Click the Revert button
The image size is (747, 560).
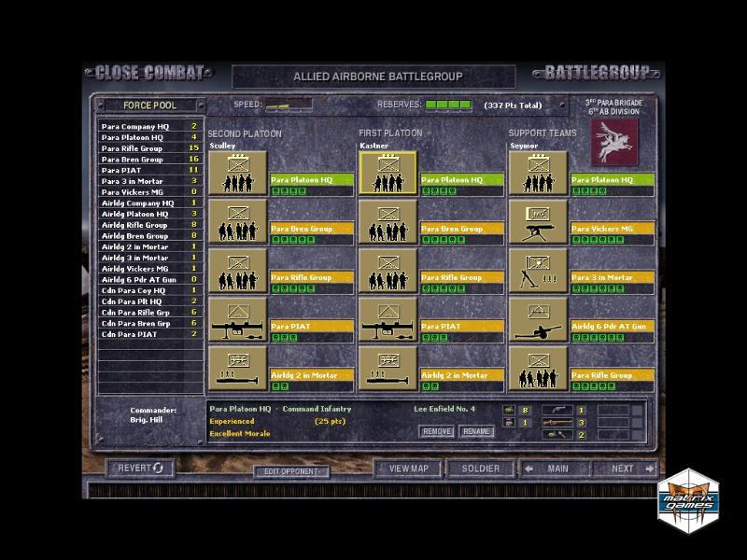pyautogui.click(x=140, y=468)
